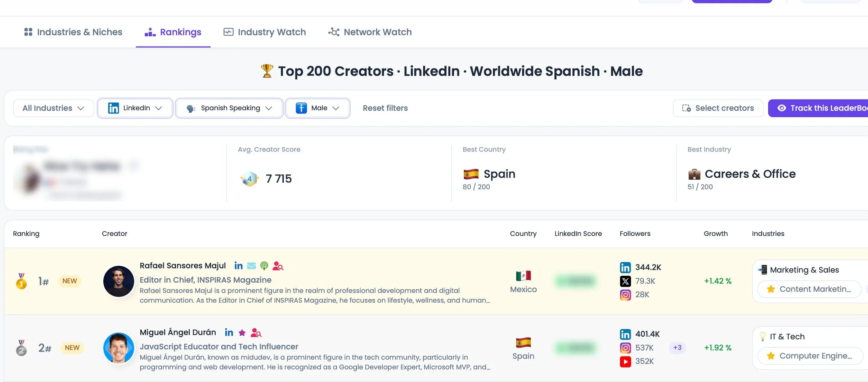The width and height of the screenshot is (868, 382).
Task: Click JavaScript Educator and Tech Influencer title
Action: click(219, 347)
